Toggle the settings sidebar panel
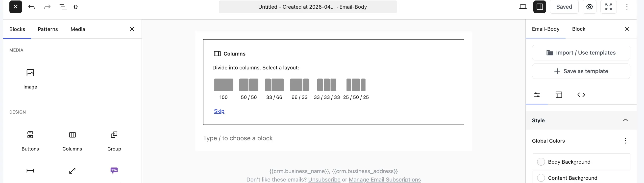The width and height of the screenshot is (644, 183). (x=540, y=7)
